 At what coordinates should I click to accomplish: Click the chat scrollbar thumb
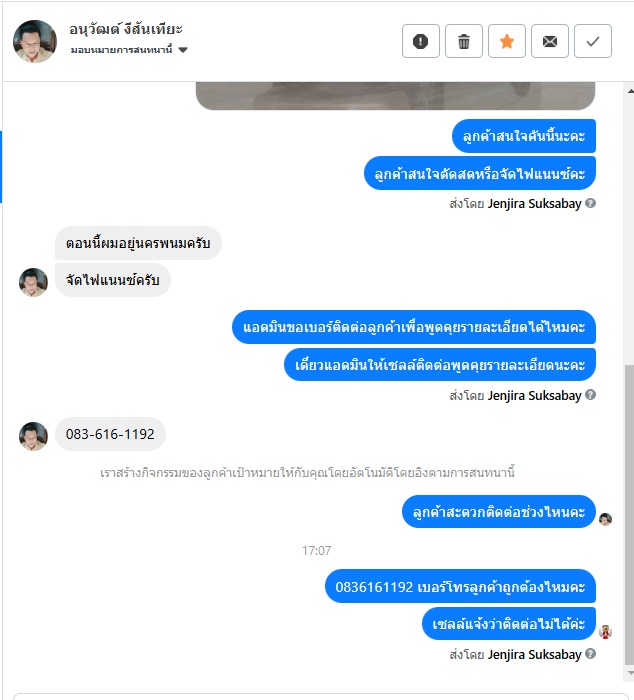pos(630,514)
